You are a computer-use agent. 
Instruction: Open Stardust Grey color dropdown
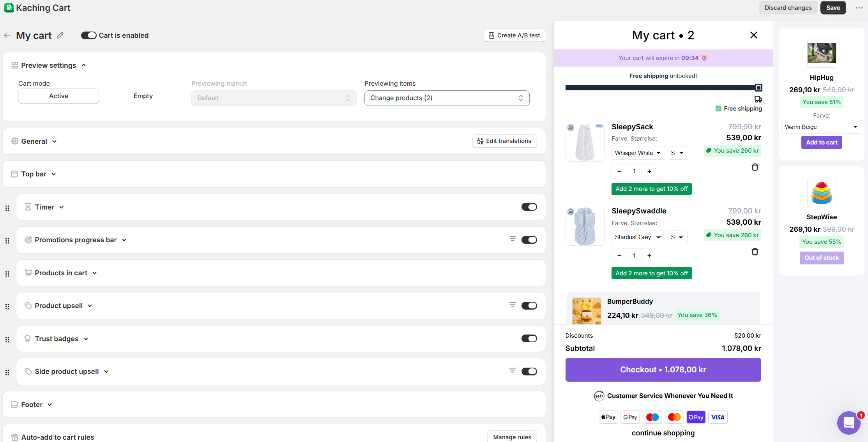pos(638,237)
